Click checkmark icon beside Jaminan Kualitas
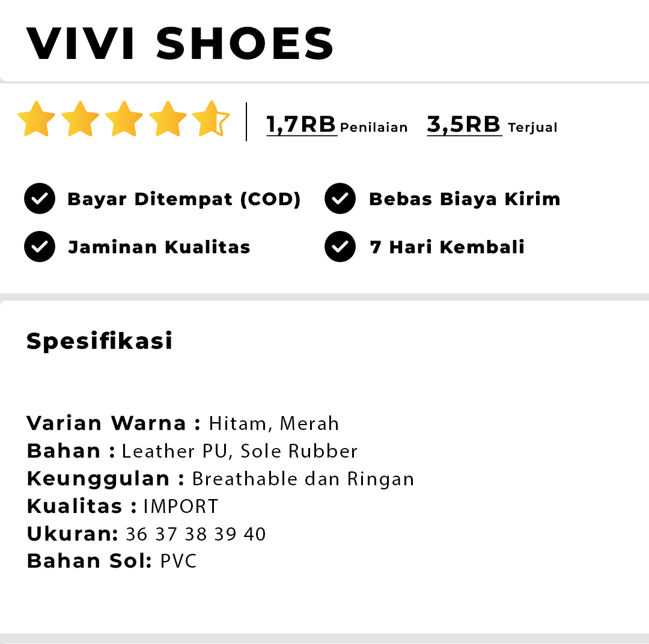 coord(40,247)
